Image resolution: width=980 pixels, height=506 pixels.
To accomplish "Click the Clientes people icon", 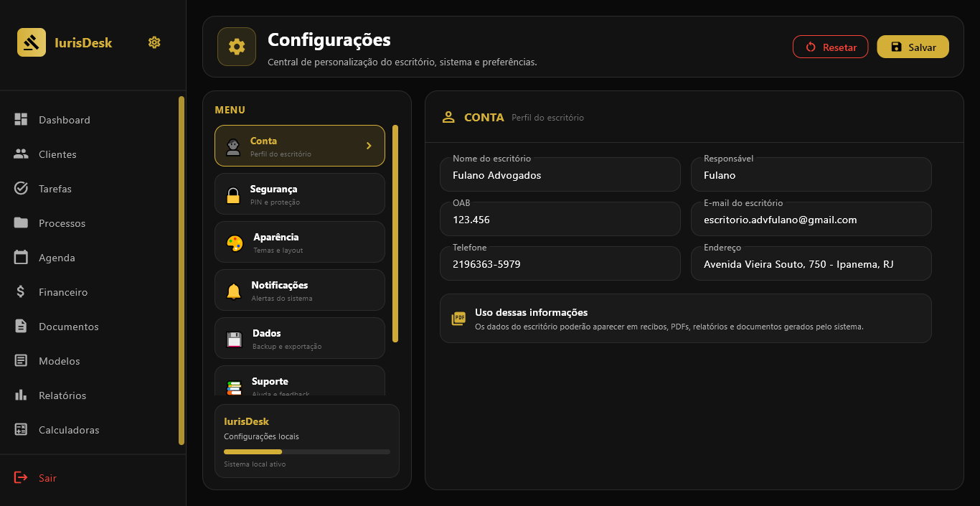I will [21, 154].
